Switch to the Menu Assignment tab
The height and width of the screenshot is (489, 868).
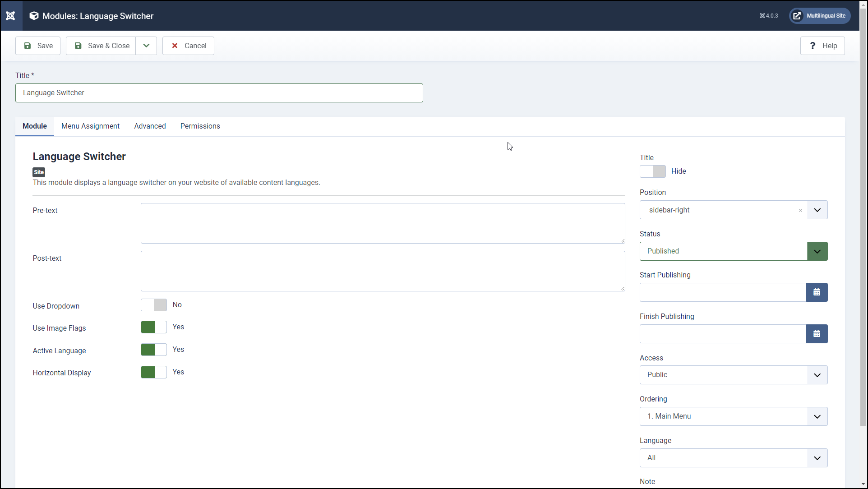90,126
